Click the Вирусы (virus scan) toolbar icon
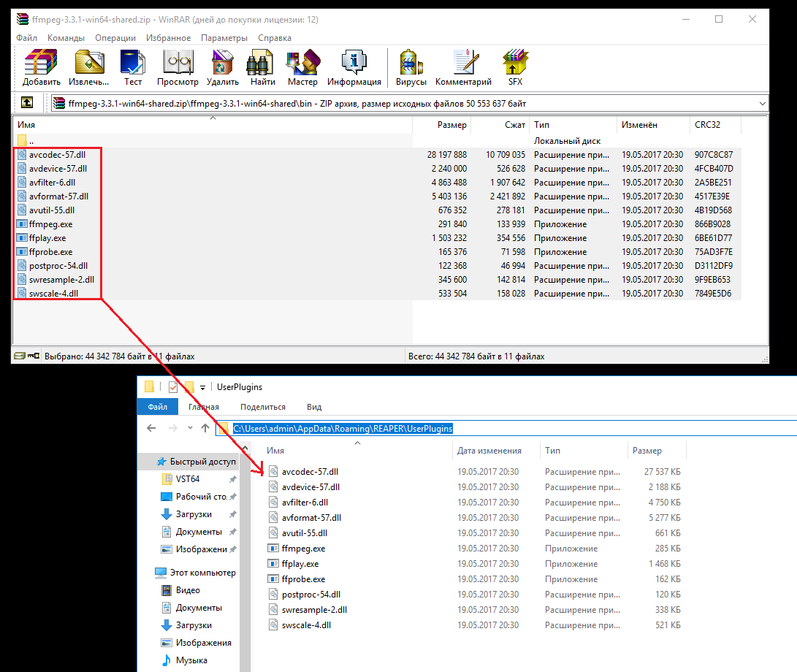The height and width of the screenshot is (672, 797). pos(411,68)
